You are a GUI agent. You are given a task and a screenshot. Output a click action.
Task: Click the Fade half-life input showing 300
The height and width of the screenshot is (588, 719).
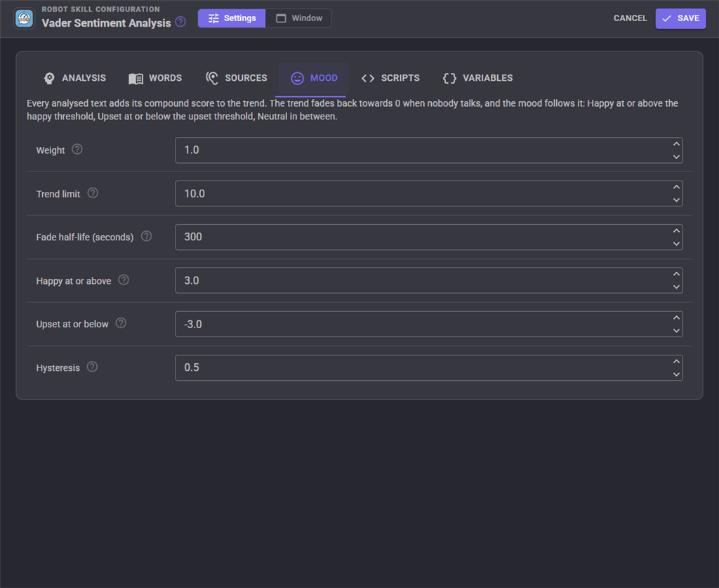(429, 237)
